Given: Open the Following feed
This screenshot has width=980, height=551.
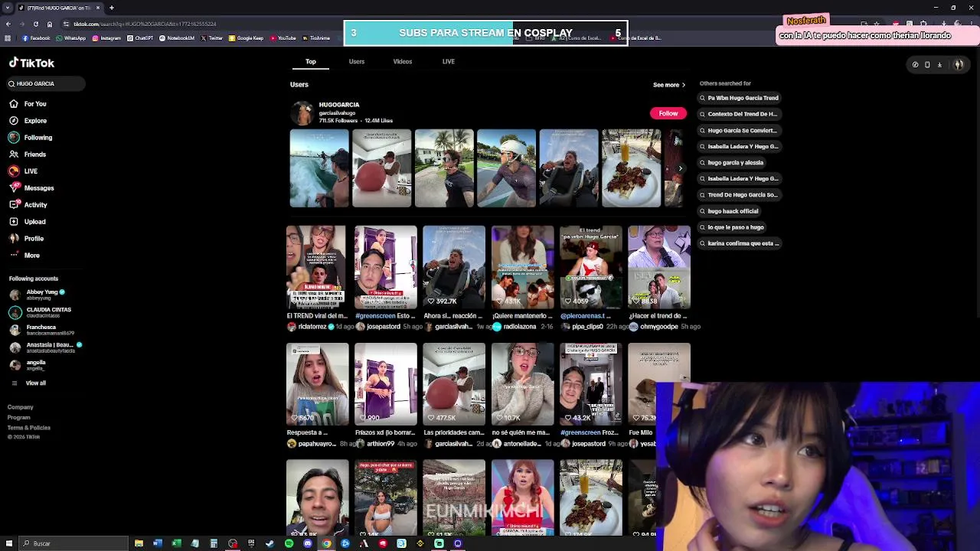Looking at the screenshot, I should tap(31, 138).
